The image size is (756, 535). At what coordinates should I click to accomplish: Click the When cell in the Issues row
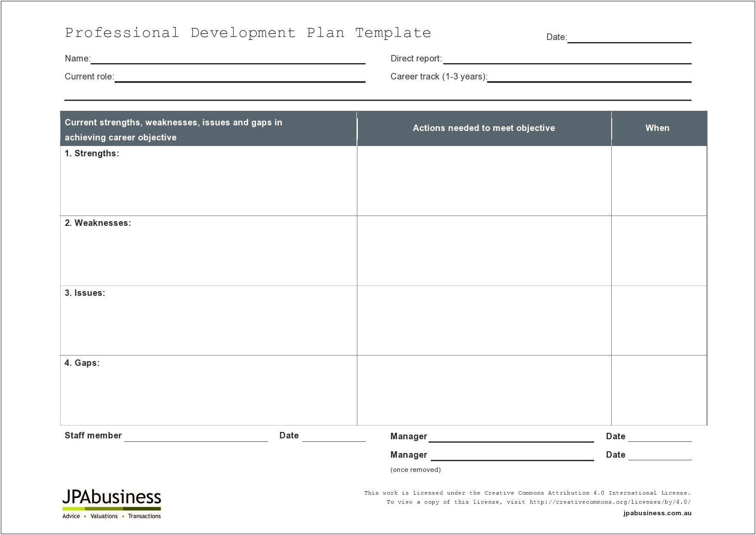tap(659, 321)
